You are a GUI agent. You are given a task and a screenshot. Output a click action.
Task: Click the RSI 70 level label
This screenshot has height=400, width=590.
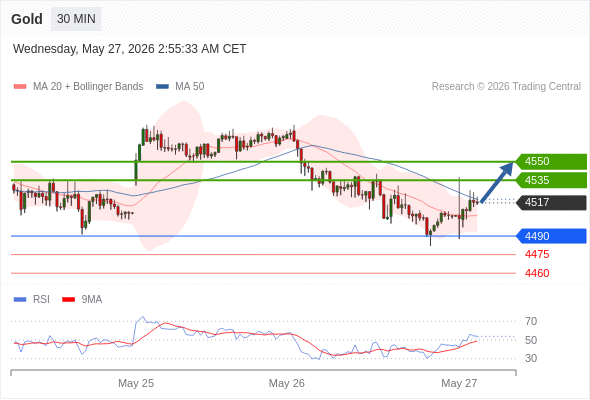coord(531,321)
